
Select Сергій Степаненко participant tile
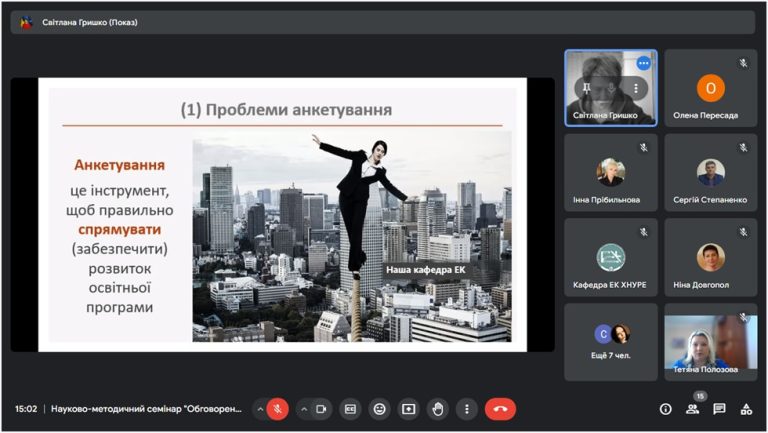711,173
